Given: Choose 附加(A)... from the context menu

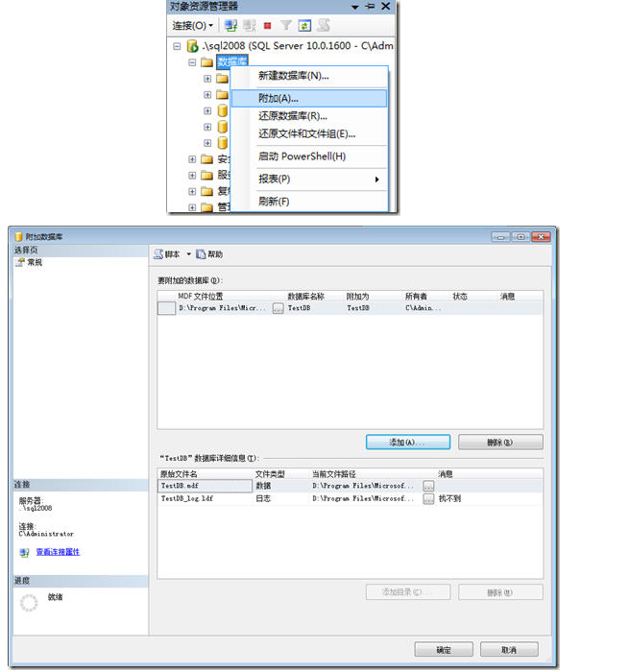Looking at the screenshot, I should click(x=278, y=98).
